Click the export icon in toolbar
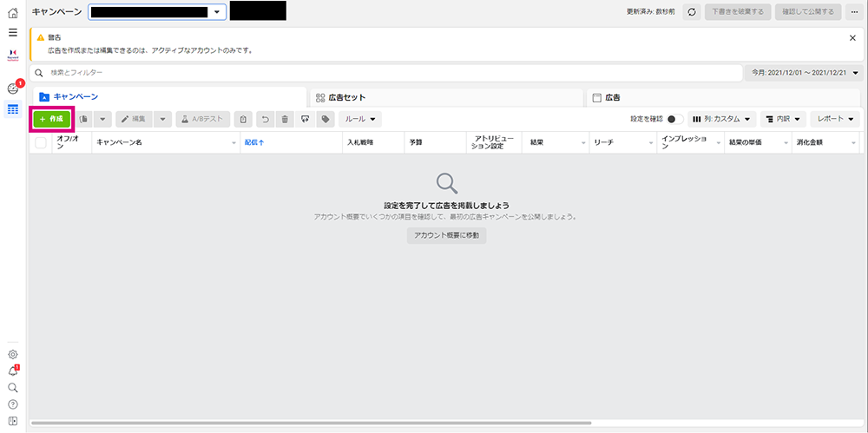 [305, 119]
